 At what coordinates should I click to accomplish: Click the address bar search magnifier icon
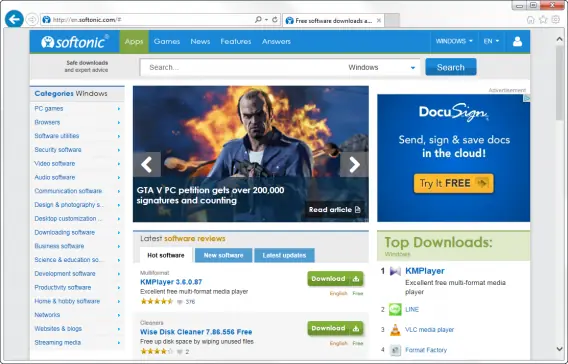258,20
